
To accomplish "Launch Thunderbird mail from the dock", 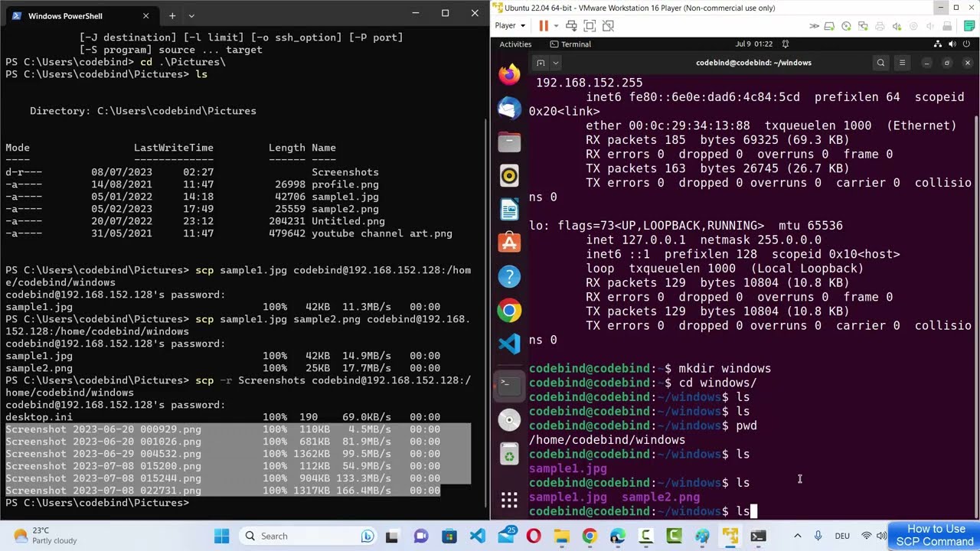I will [509, 108].
